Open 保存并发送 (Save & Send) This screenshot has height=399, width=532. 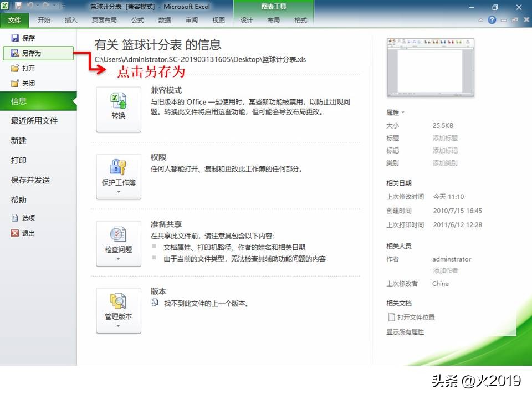30,180
